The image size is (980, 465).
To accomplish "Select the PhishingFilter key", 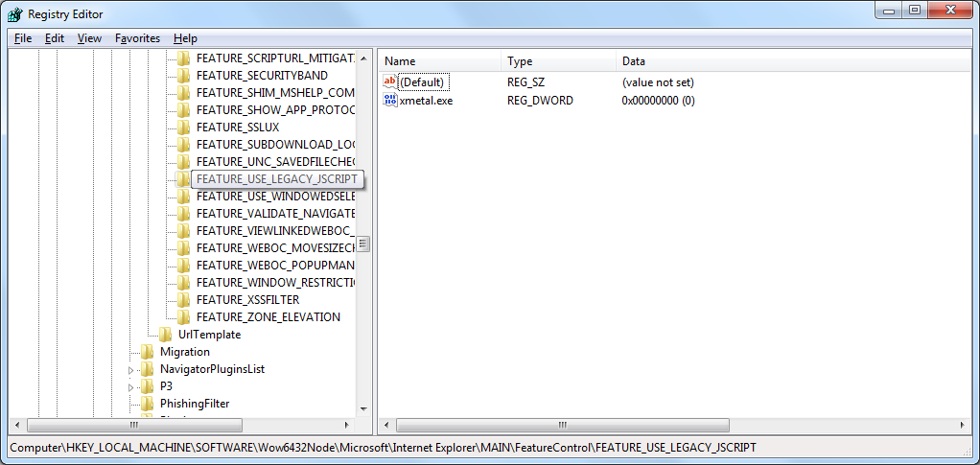I will pyautogui.click(x=195, y=403).
